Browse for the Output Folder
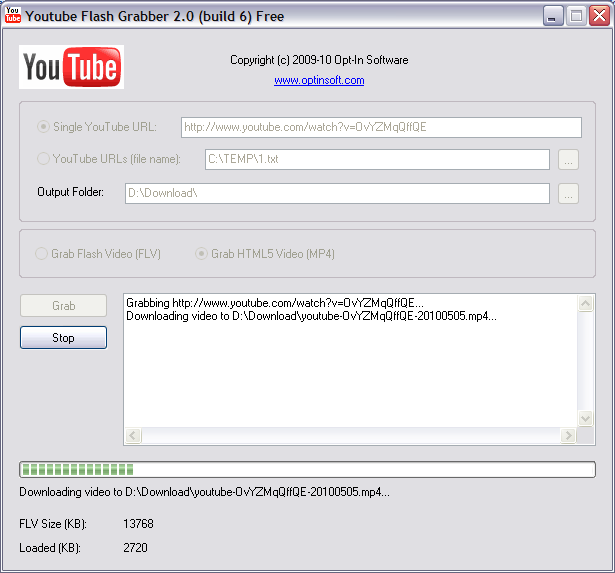 tap(568, 194)
